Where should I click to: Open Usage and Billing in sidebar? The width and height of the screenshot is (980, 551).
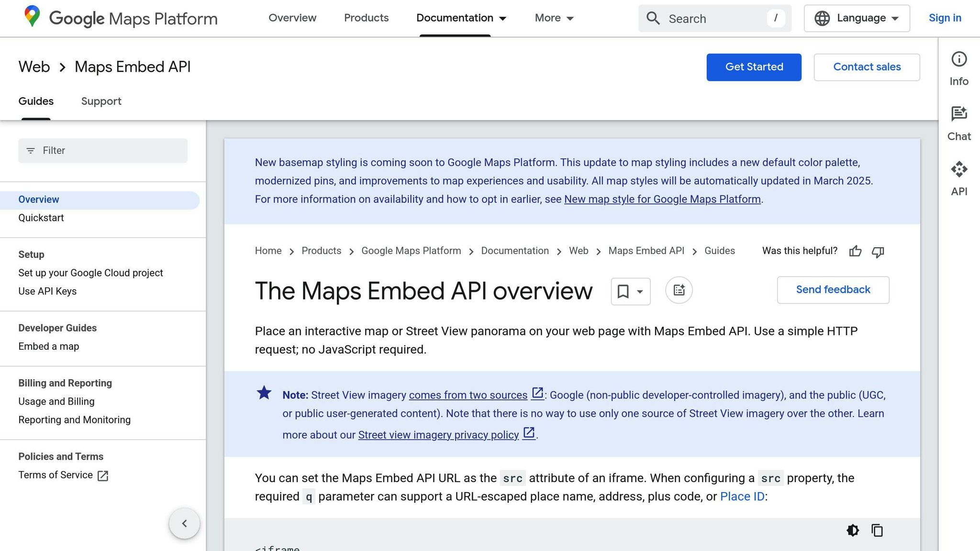[x=56, y=401]
